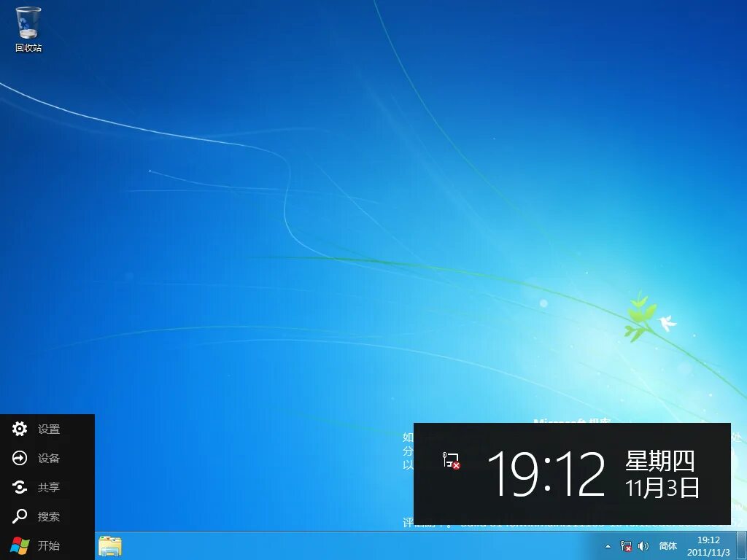Image resolution: width=747 pixels, height=560 pixels.
Task: Open Windows Explorer from the taskbar
Action: click(110, 545)
